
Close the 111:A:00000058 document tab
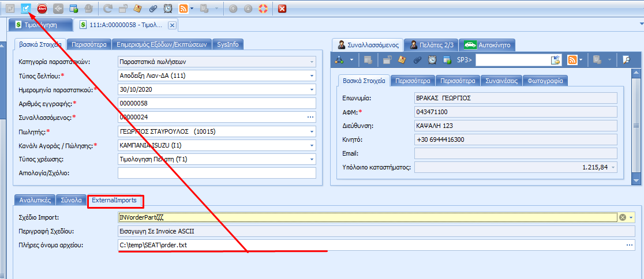point(171,25)
